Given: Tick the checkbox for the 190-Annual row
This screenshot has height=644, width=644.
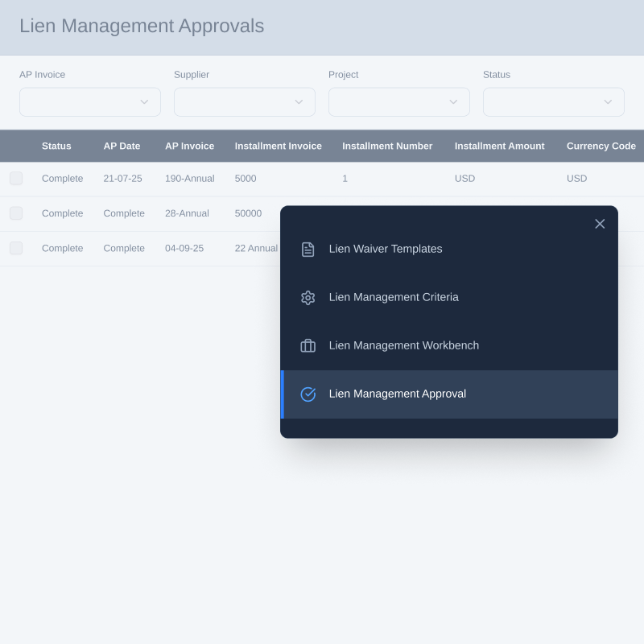Looking at the screenshot, I should click(x=16, y=179).
